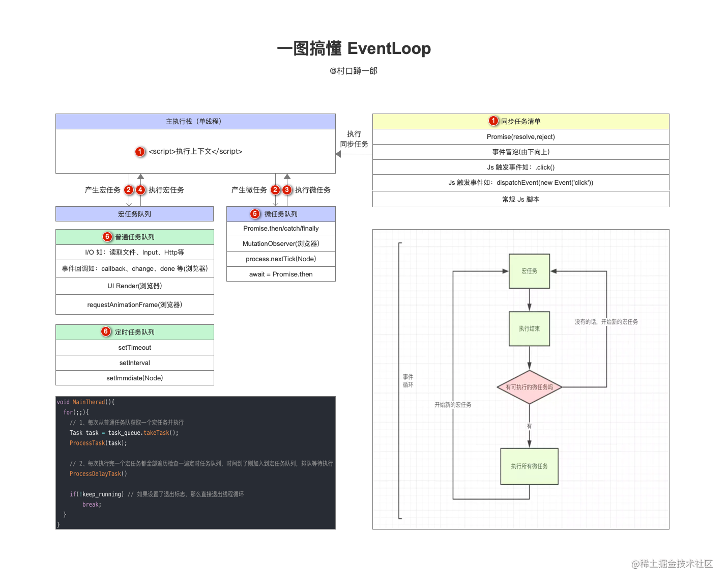Click the code line "ProcessDelayTask()"
Screen dimensions: 728x584
pos(98,474)
